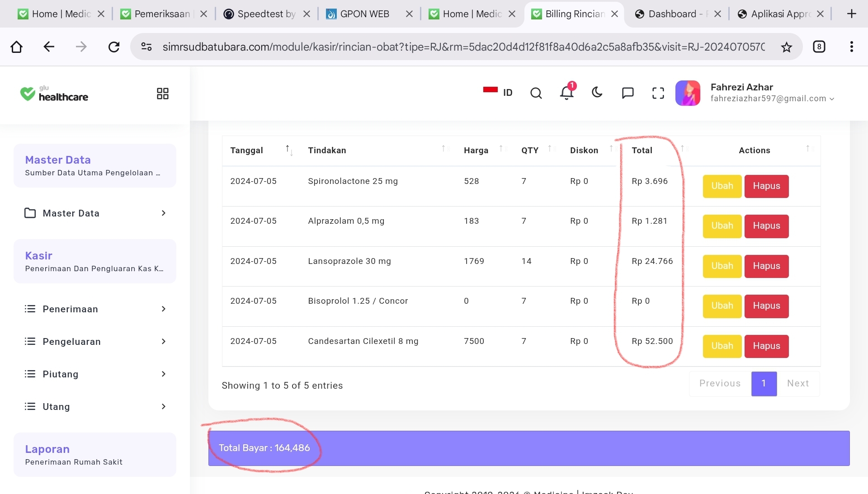Navigate back with the browser back arrow
Screen dimensions: 868x494
coord(49,47)
